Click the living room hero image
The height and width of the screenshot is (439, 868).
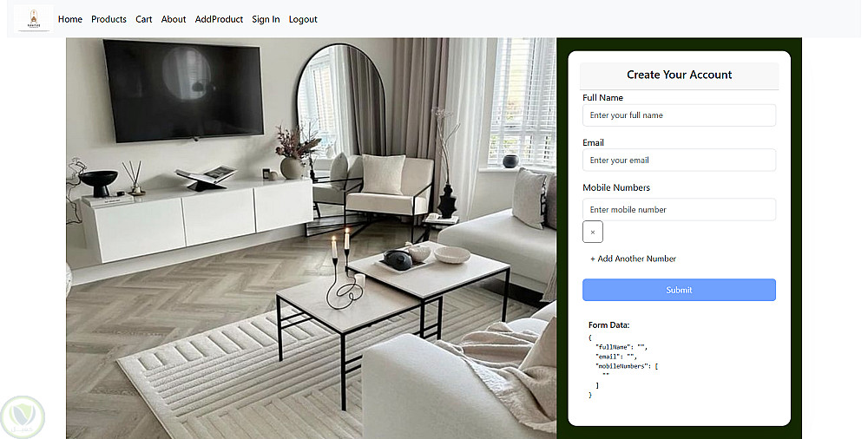point(311,238)
